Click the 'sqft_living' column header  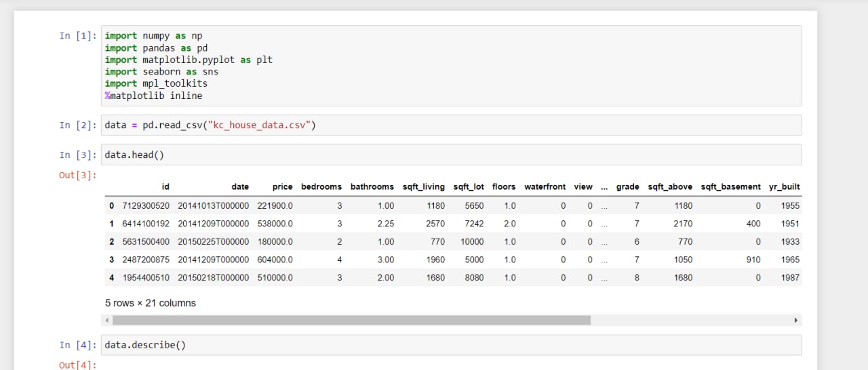click(424, 186)
